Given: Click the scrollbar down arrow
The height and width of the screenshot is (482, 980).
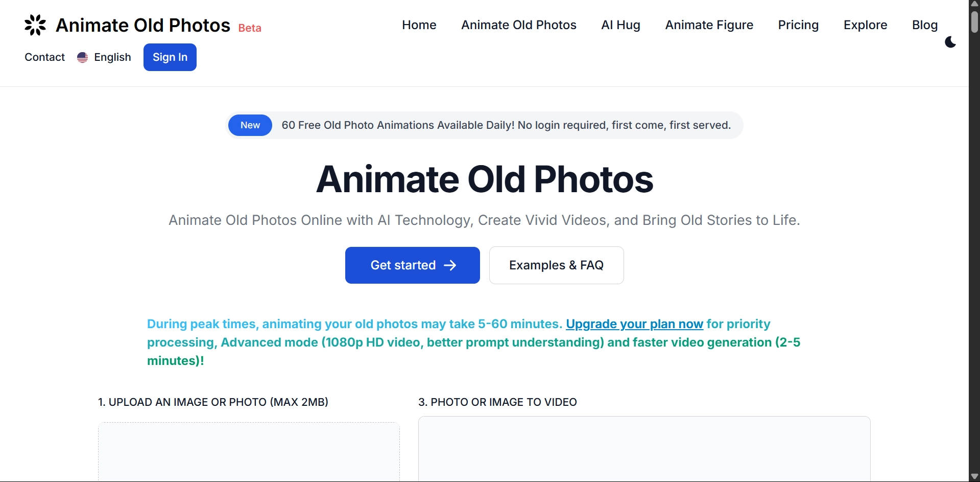Looking at the screenshot, I should tap(974, 476).
